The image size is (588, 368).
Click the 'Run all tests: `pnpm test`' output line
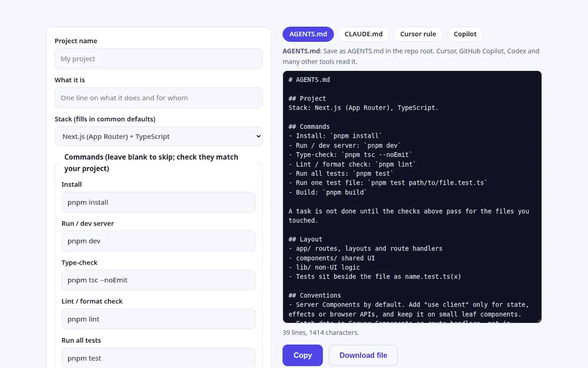point(341,174)
